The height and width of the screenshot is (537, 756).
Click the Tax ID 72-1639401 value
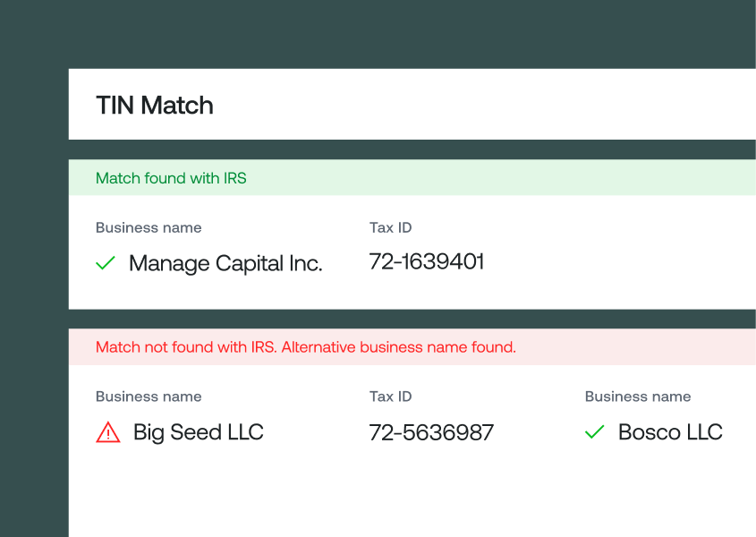click(x=427, y=261)
